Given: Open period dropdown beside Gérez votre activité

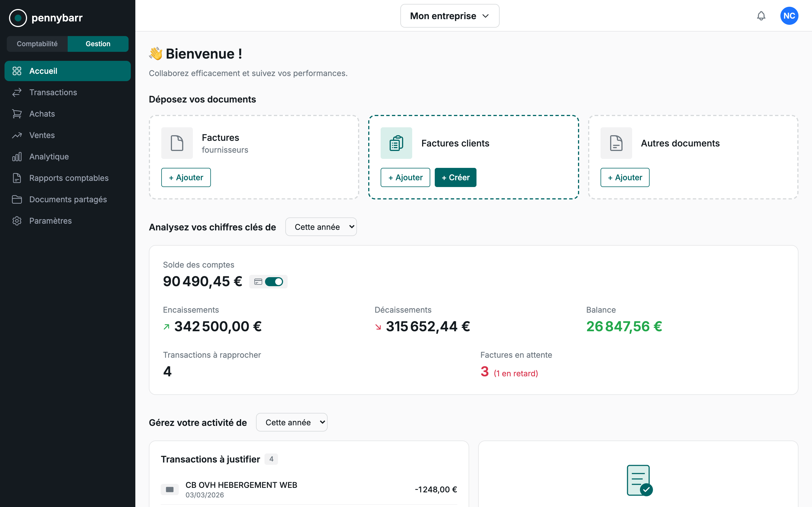Looking at the screenshot, I should (292, 422).
